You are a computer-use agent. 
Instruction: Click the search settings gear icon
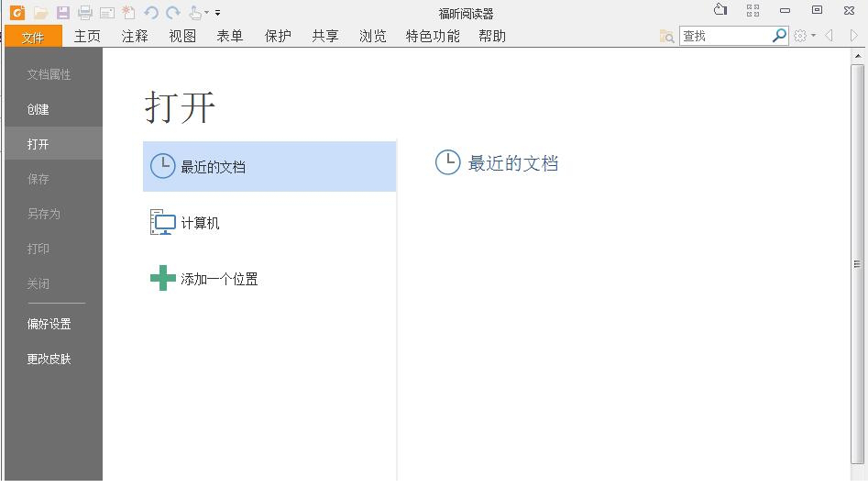click(800, 36)
